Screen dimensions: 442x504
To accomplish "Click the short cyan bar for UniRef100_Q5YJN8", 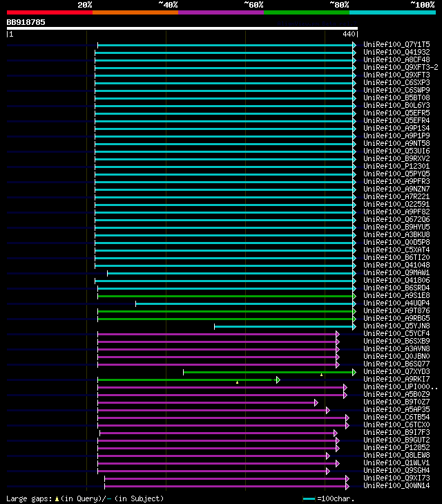I will 284,327.
